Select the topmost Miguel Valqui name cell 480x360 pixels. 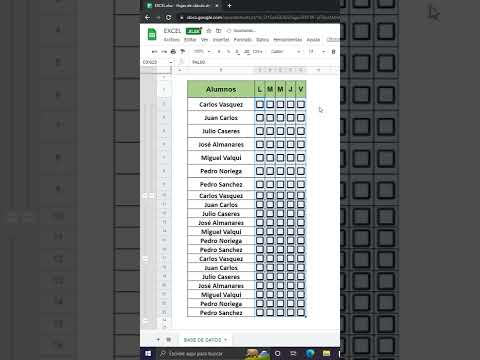pos(221,158)
